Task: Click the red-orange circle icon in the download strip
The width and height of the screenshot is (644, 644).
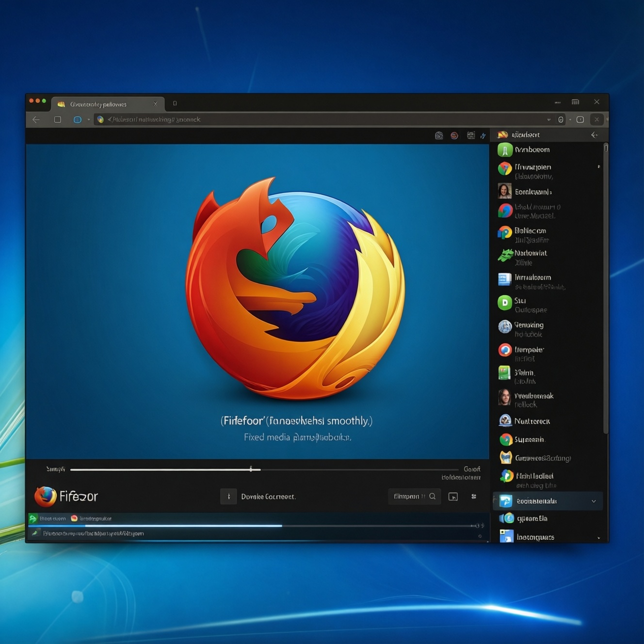Action: [74, 518]
